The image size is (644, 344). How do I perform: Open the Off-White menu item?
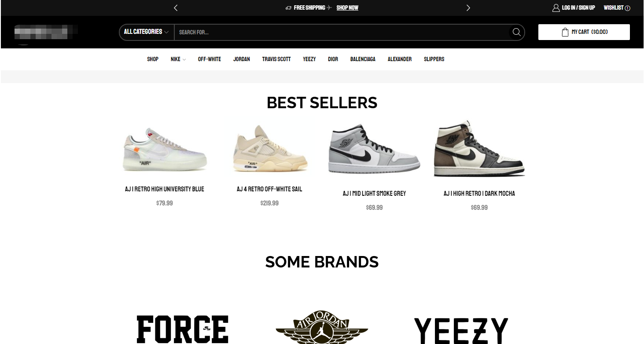click(210, 59)
